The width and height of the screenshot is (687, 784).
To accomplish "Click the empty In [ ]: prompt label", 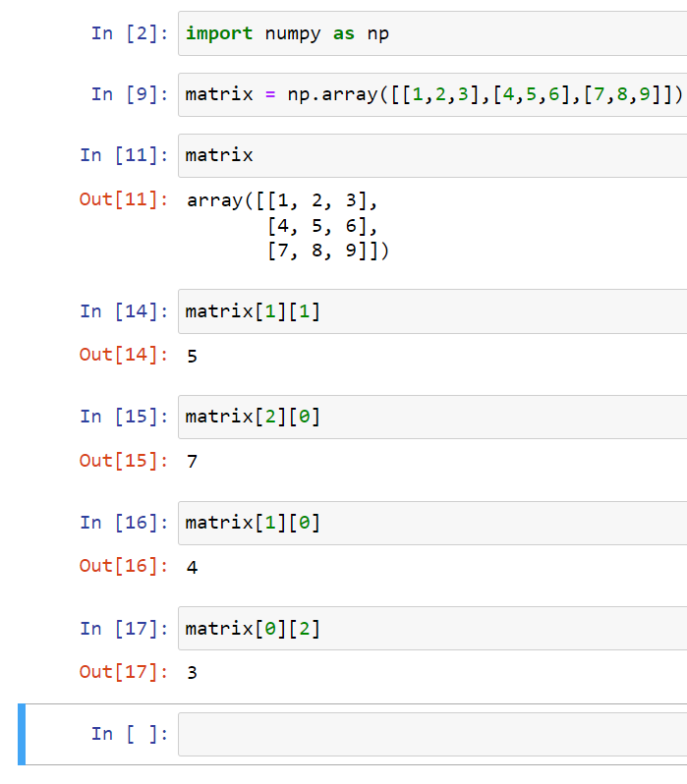I will pos(130,735).
